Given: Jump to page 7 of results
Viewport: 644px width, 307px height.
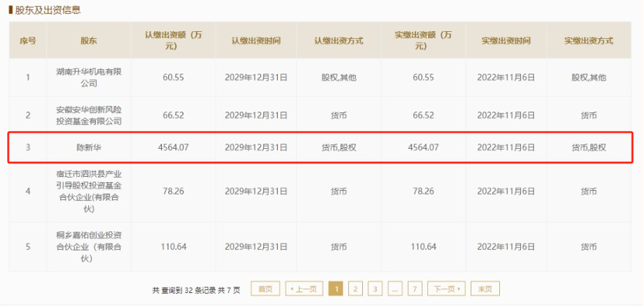Looking at the screenshot, I should point(415,289).
